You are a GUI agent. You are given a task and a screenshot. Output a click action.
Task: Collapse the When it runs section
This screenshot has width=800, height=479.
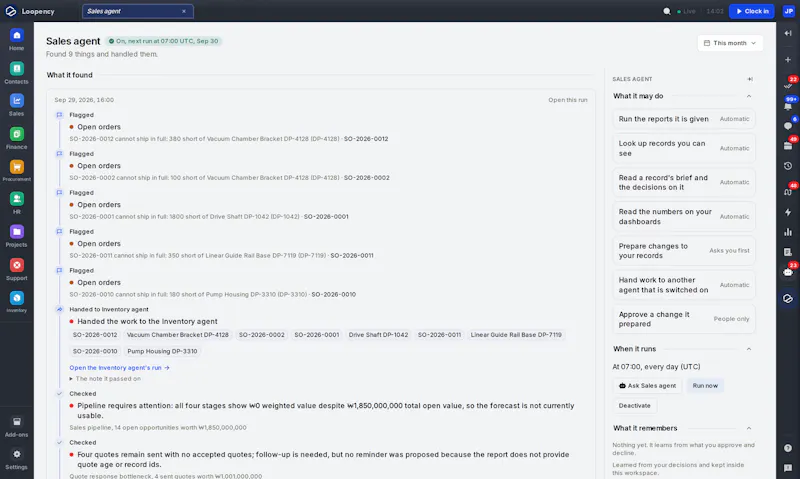click(x=748, y=349)
